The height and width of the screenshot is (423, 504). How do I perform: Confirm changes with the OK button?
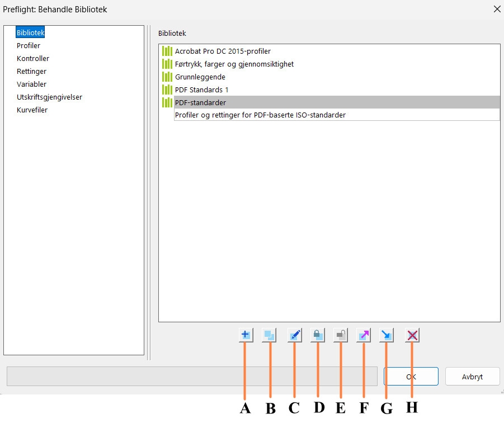pyautogui.click(x=411, y=376)
